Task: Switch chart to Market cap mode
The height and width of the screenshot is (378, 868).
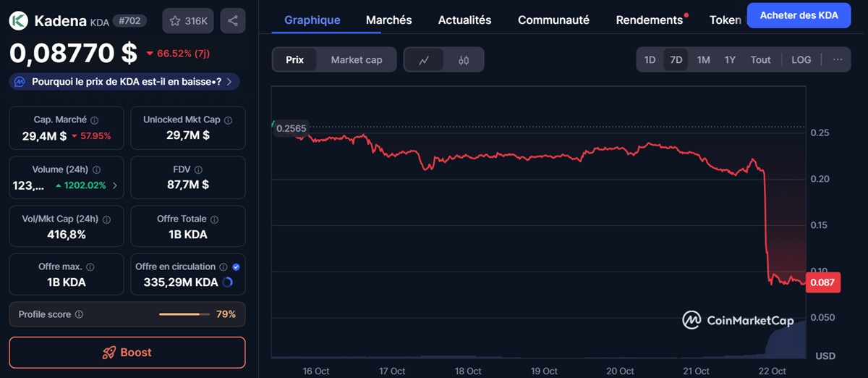Action: 356,60
